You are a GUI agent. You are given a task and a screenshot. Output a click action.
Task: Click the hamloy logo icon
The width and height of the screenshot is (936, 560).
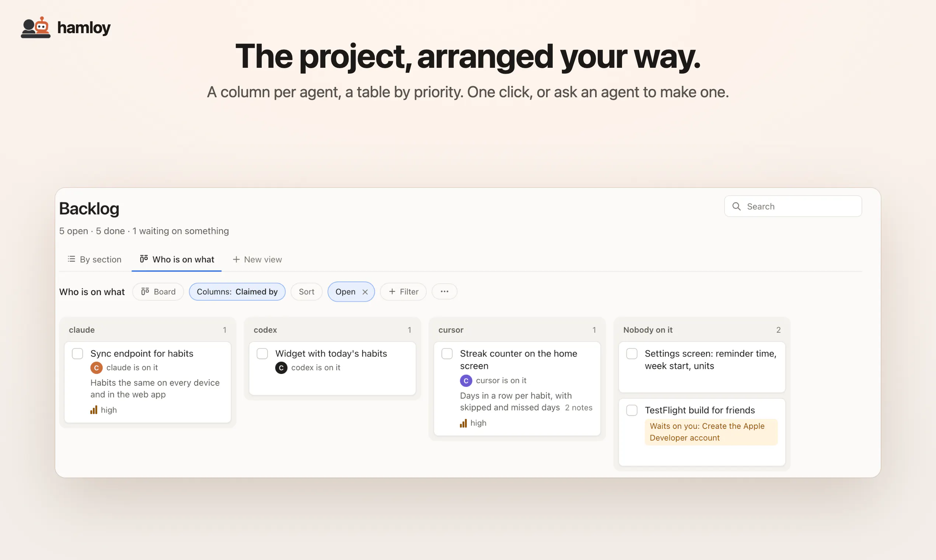(x=35, y=28)
